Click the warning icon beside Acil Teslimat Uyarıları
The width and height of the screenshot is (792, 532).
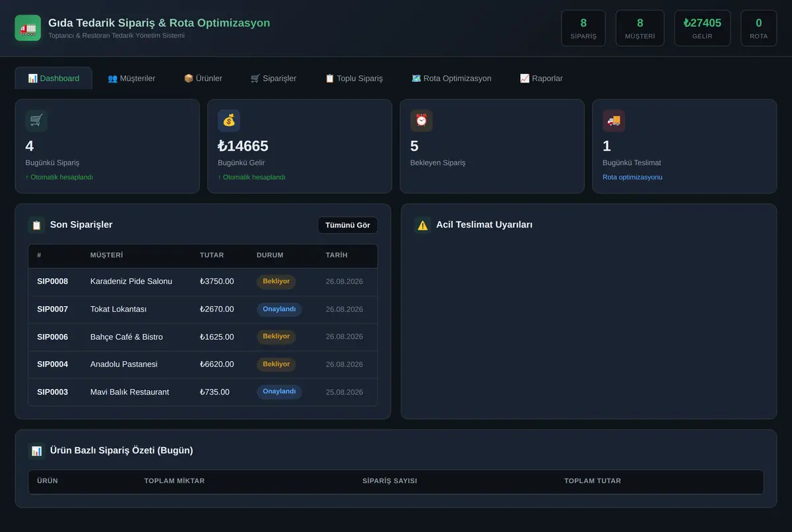(x=422, y=225)
